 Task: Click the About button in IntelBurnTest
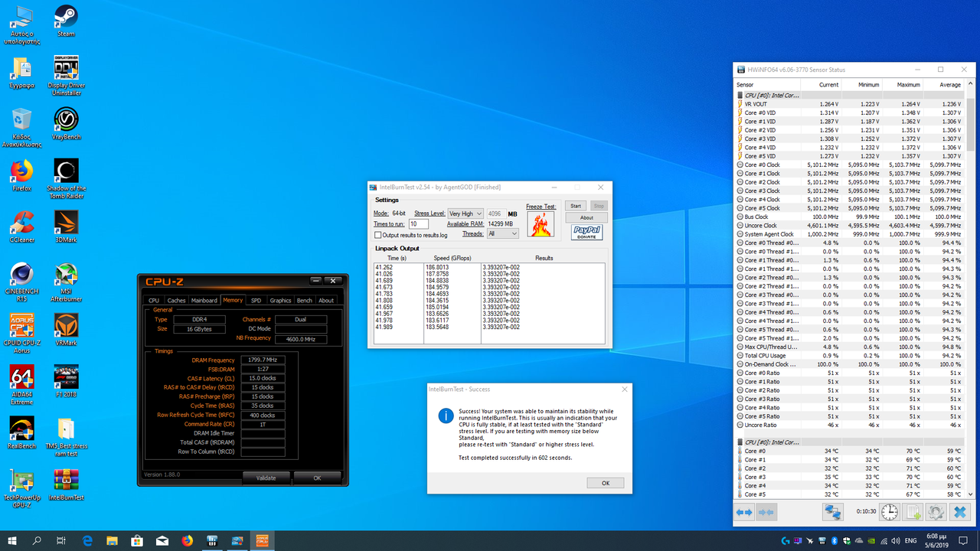pos(586,218)
